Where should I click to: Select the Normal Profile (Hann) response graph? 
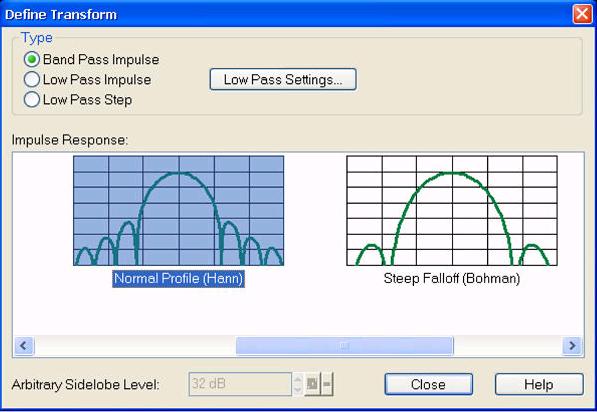(179, 211)
